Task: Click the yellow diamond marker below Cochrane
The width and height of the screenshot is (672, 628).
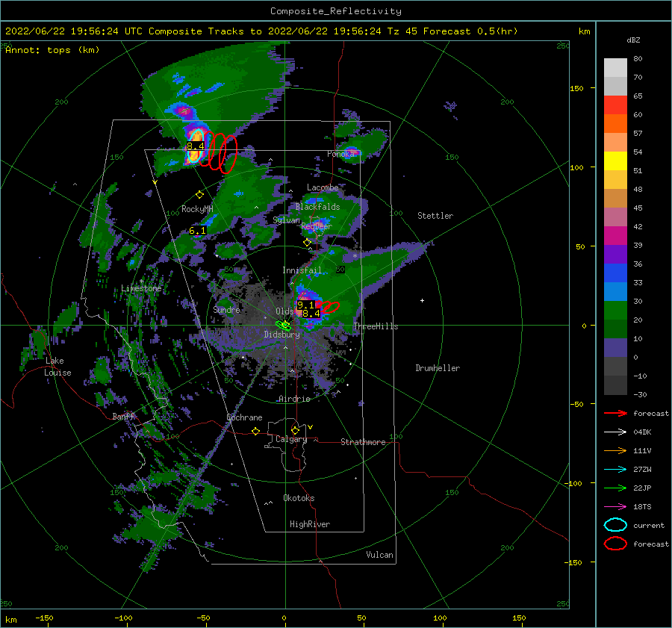Action: (255, 431)
